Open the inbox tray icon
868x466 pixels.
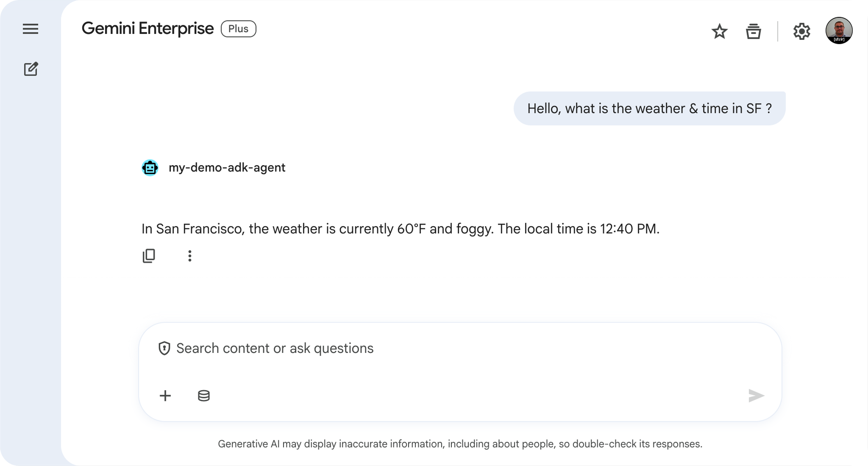click(x=753, y=31)
